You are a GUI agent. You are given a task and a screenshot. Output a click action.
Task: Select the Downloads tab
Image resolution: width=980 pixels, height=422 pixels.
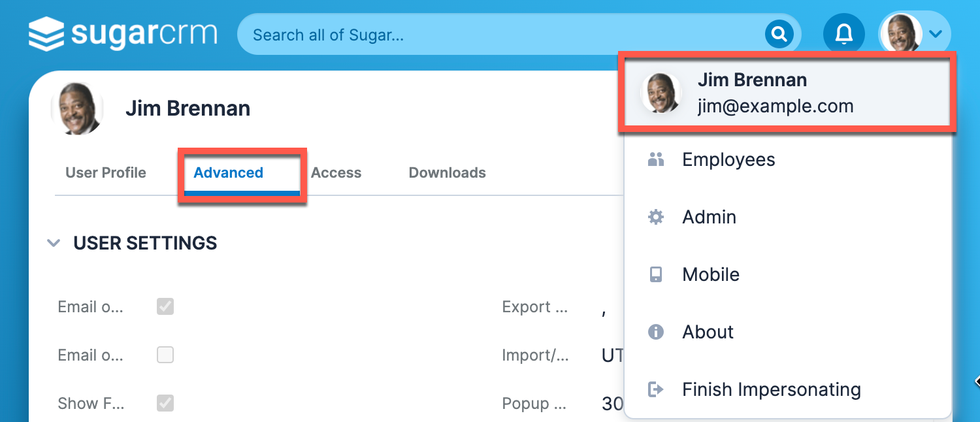(x=447, y=173)
